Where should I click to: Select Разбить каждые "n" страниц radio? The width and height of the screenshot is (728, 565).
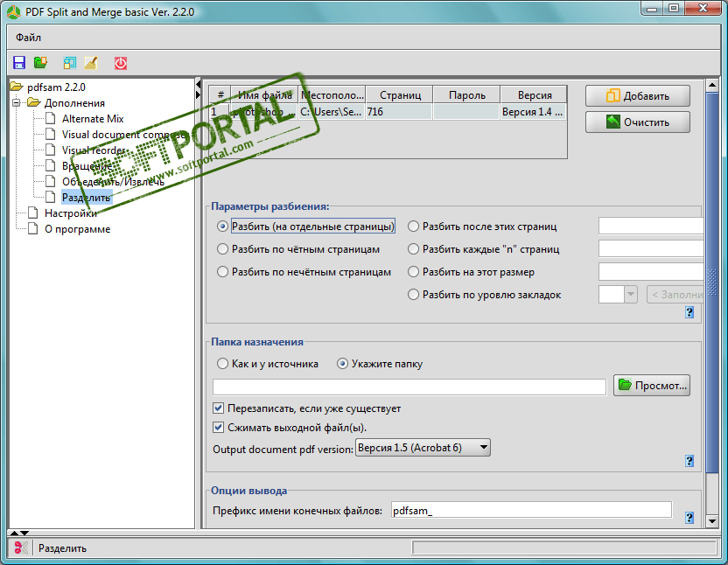[x=413, y=249]
